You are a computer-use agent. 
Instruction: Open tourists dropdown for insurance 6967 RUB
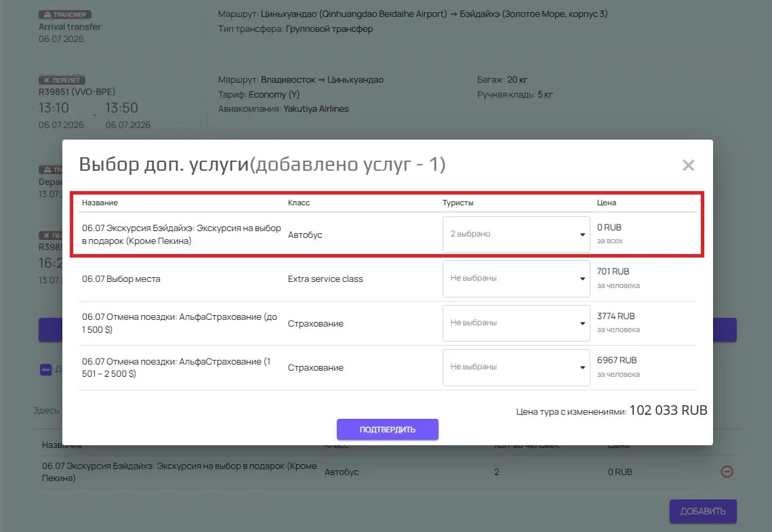coord(516,367)
